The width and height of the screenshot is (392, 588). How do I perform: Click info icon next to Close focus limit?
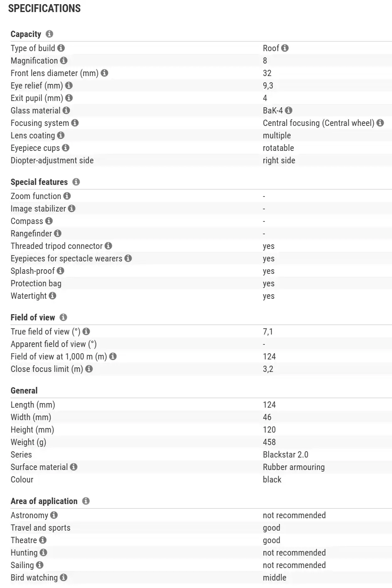click(x=89, y=369)
